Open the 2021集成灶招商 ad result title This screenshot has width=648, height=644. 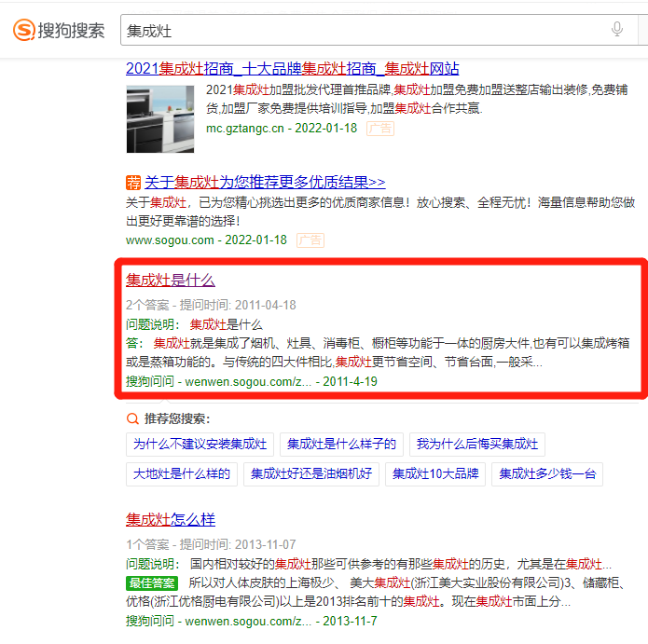(x=293, y=69)
